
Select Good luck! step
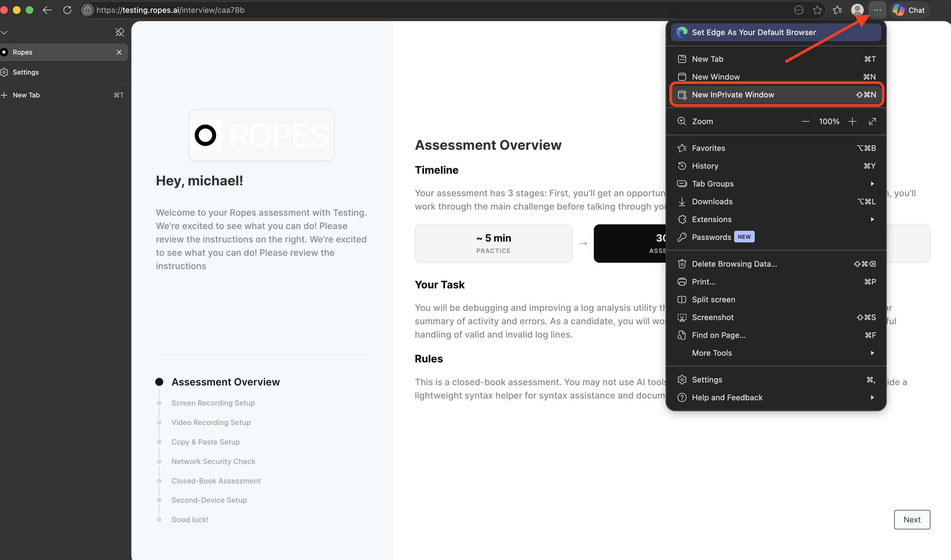pyautogui.click(x=190, y=520)
